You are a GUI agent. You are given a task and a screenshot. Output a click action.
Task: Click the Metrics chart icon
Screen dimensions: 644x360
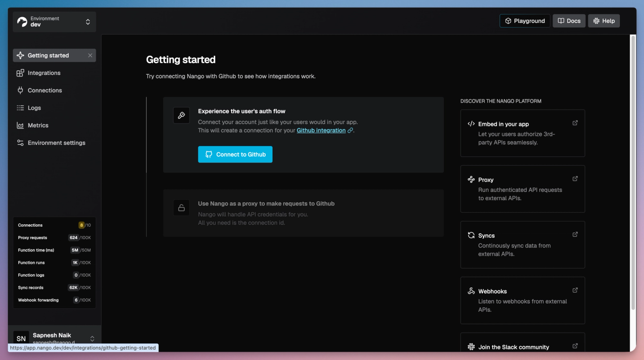(20, 125)
